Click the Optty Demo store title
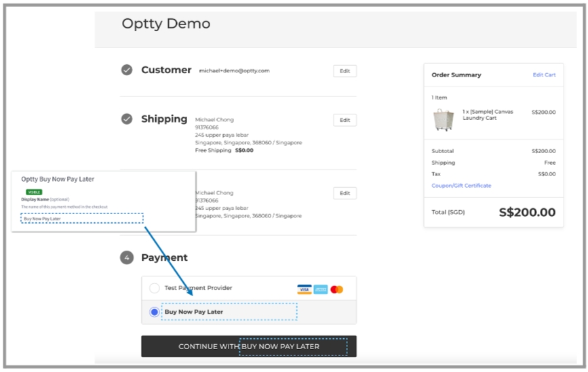The width and height of the screenshot is (588, 372). pyautogui.click(x=165, y=24)
